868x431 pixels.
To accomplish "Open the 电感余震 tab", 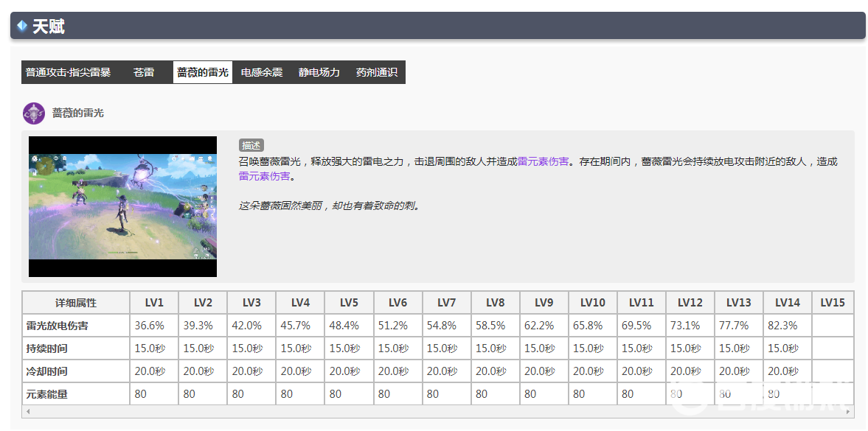I will click(262, 72).
